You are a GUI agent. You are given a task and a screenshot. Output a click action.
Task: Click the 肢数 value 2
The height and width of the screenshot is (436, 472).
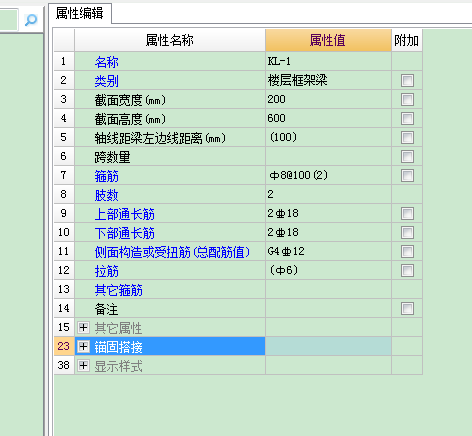(328, 194)
